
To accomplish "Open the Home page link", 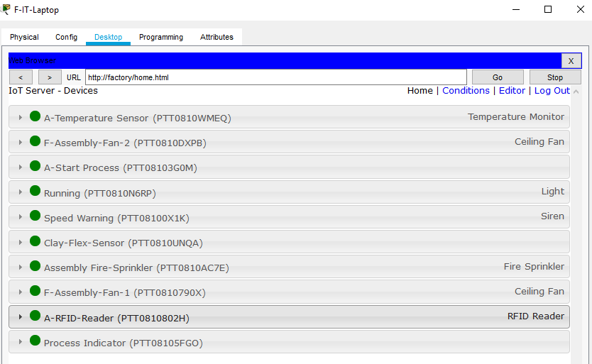I will (x=420, y=91).
